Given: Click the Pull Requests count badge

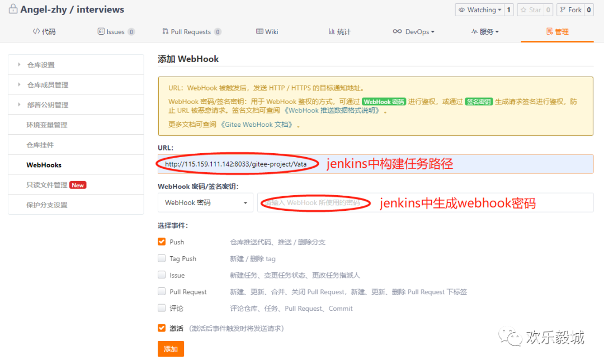Looking at the screenshot, I should pyautogui.click(x=218, y=32).
